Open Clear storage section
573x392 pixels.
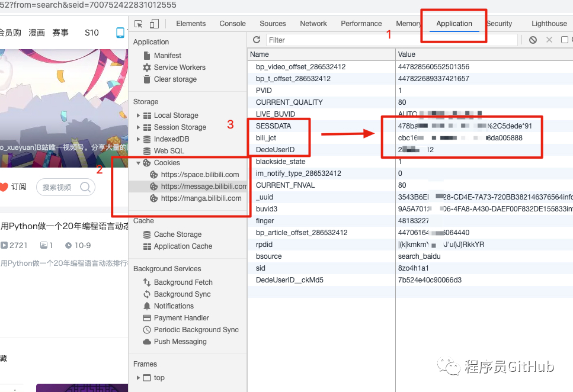point(175,79)
